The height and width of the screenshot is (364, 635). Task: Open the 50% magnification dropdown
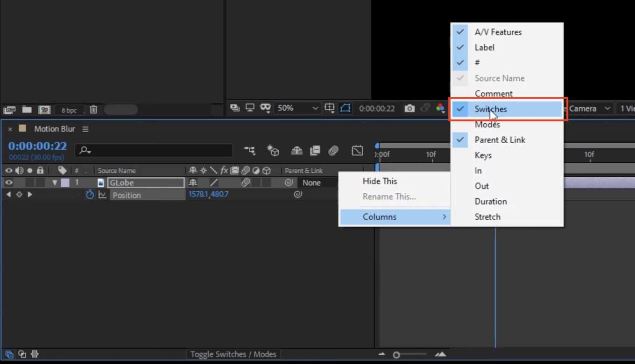pyautogui.click(x=297, y=108)
